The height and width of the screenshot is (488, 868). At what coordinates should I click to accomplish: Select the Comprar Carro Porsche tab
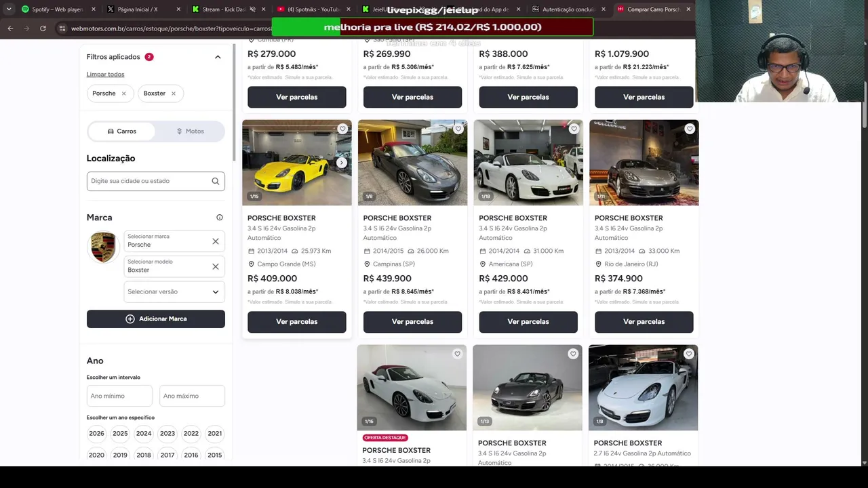(653, 9)
